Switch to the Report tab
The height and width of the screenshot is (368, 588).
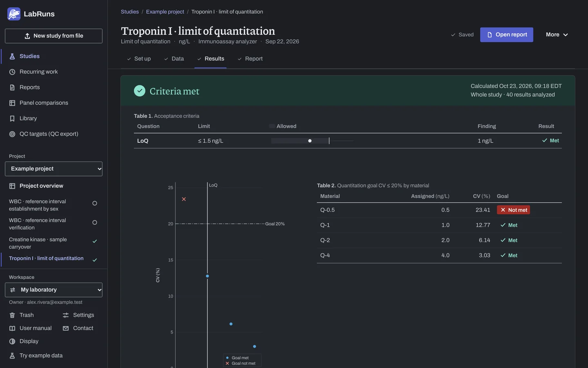pyautogui.click(x=250, y=59)
